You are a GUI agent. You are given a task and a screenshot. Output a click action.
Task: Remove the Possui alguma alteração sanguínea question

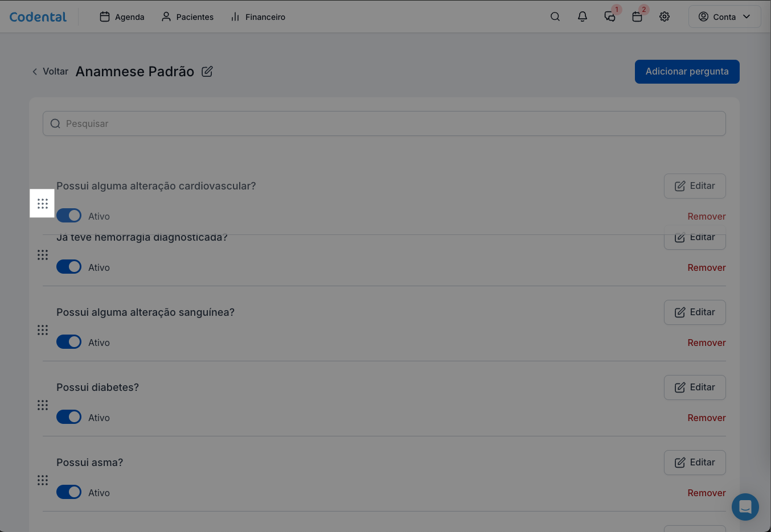click(706, 343)
